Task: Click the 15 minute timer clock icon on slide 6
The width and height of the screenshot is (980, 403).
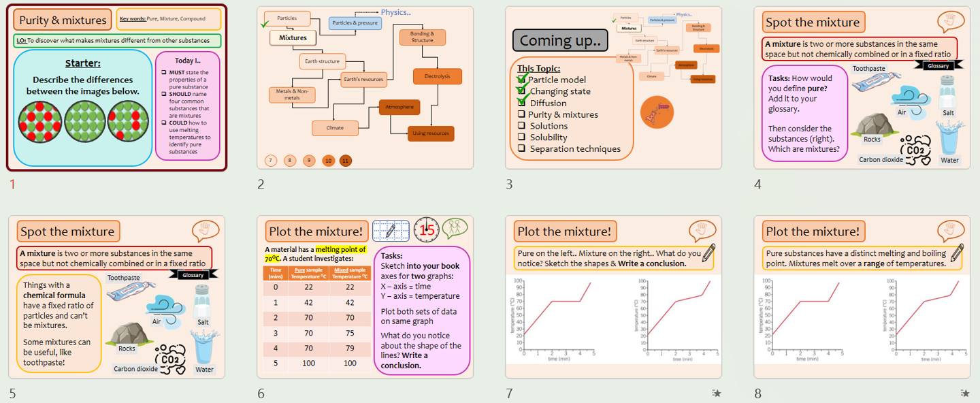Action: coord(426,230)
